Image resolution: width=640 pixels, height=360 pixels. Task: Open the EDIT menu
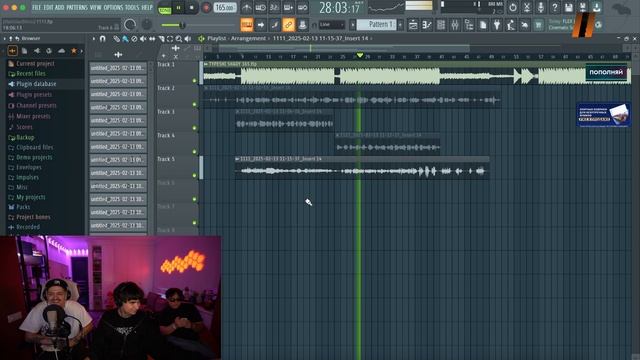pos(48,7)
